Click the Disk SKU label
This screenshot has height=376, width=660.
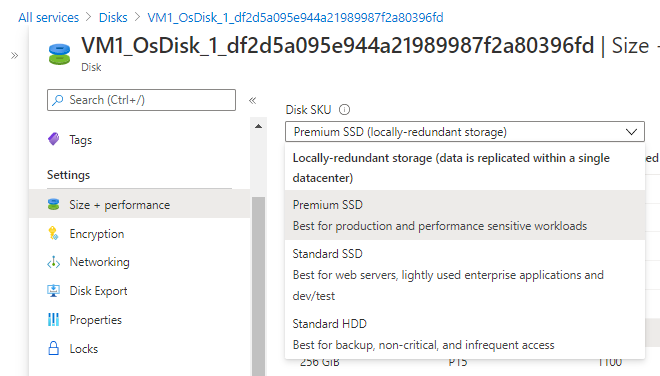pos(308,110)
